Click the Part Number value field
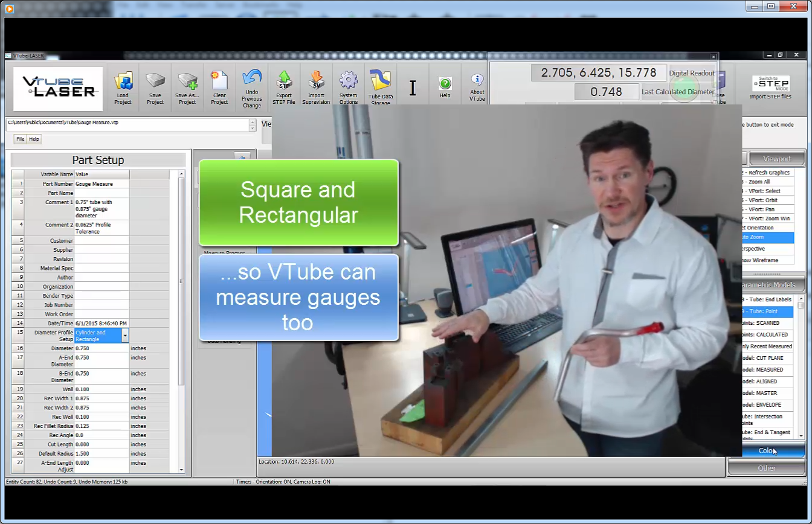Screen dimensions: 812x524 (x=101, y=184)
